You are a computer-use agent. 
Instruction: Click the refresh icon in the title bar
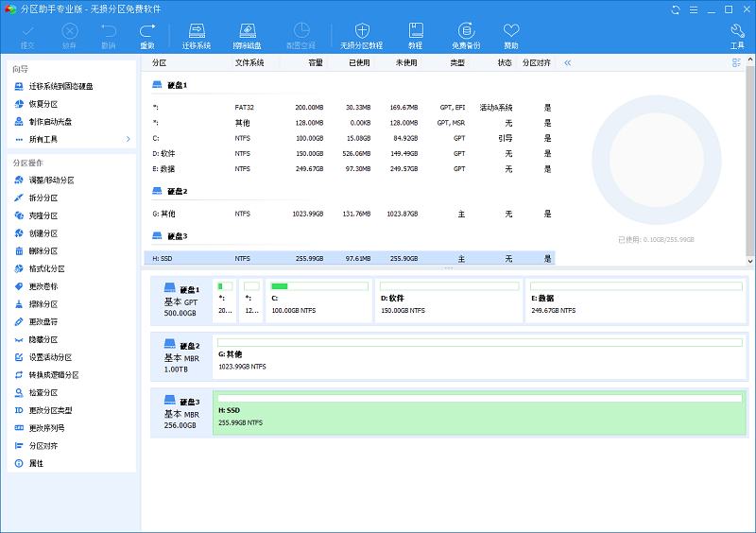(676, 9)
